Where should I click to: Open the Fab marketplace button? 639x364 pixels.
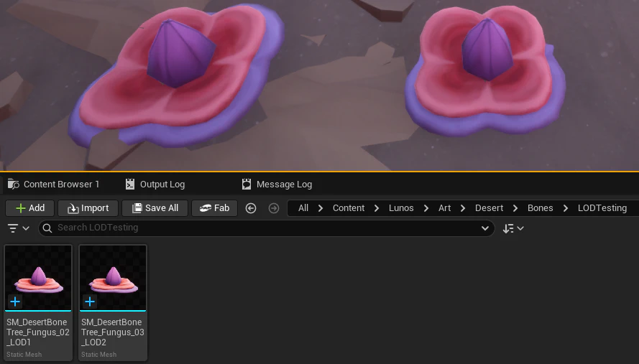(214, 208)
